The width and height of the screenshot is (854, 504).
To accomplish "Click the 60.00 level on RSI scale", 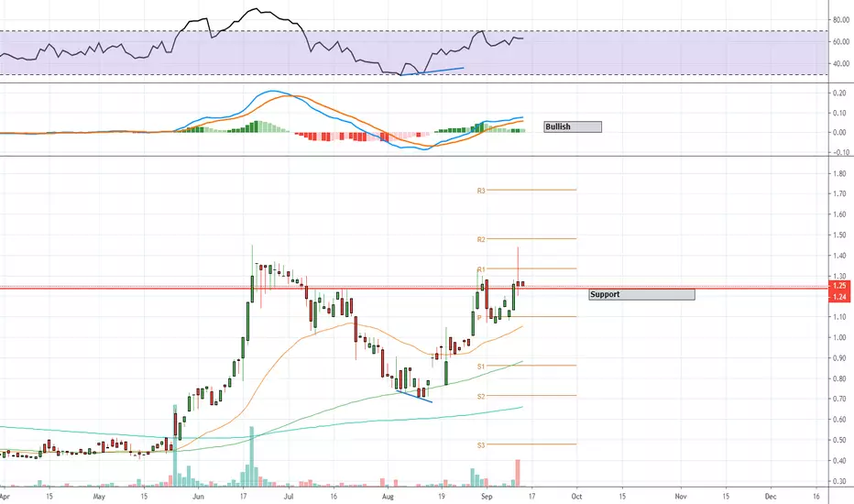I will (841, 41).
